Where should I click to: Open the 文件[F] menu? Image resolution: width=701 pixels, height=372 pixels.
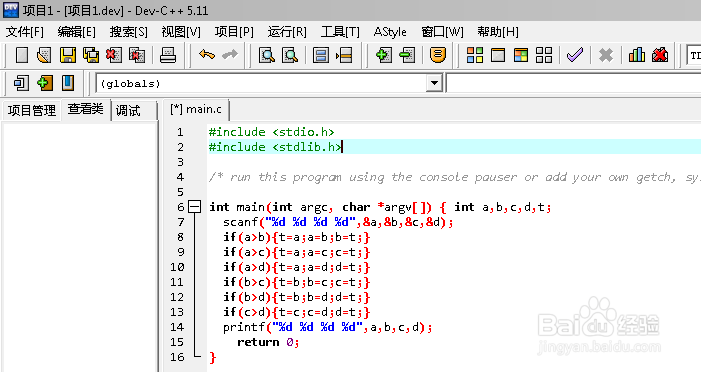25,32
